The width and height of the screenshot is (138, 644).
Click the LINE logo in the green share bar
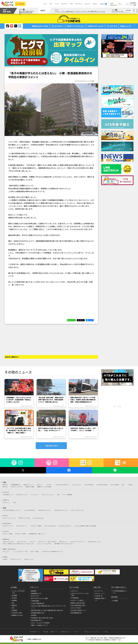tap(115, 470)
